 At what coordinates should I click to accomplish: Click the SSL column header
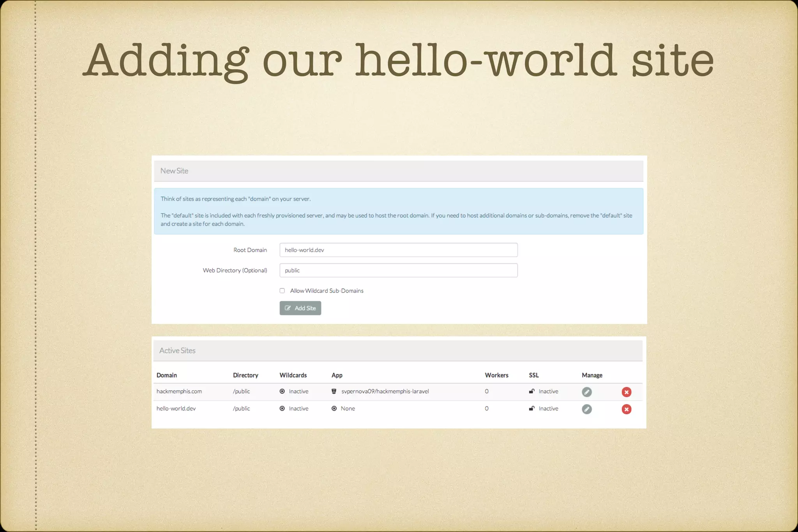click(x=534, y=375)
